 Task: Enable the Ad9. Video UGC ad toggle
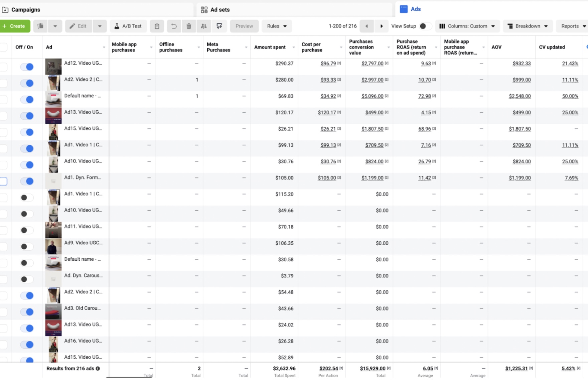tap(27, 247)
